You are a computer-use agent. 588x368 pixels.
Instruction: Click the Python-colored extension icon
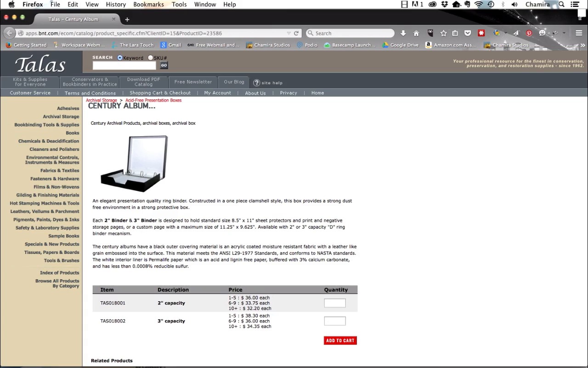(x=497, y=33)
